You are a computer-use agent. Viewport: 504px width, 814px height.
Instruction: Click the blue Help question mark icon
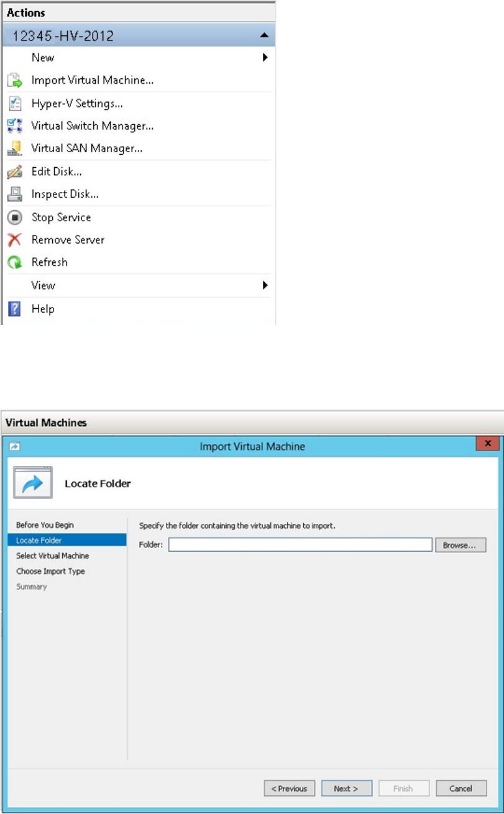(14, 309)
